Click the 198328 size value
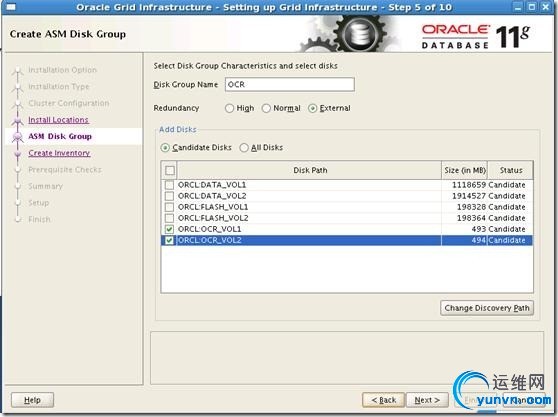Image resolution: width=558 pixels, height=417 pixels. coord(471,207)
